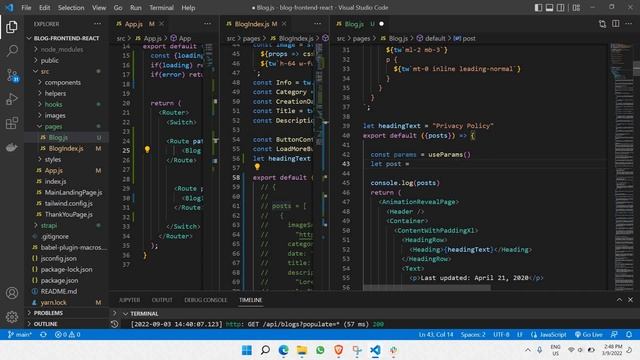This screenshot has width=640, height=360.
Task: Click Explorer panel more actions ellipsis
Action: (x=97, y=24)
